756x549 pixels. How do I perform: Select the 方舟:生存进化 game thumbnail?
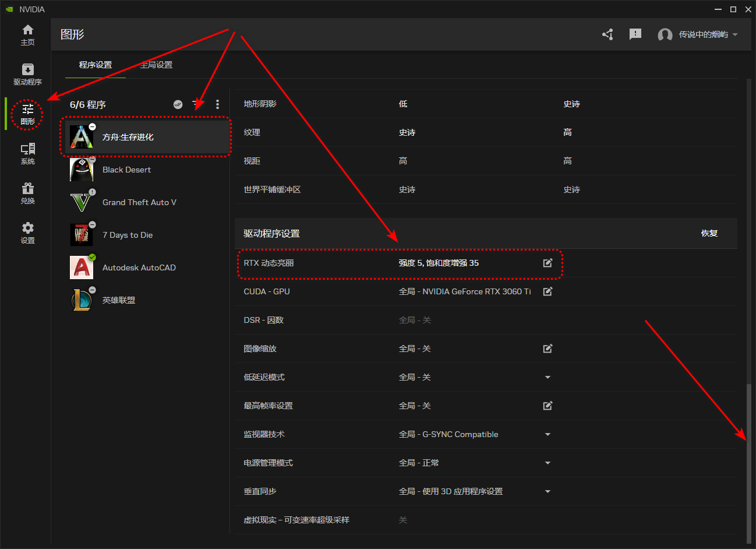tap(82, 137)
